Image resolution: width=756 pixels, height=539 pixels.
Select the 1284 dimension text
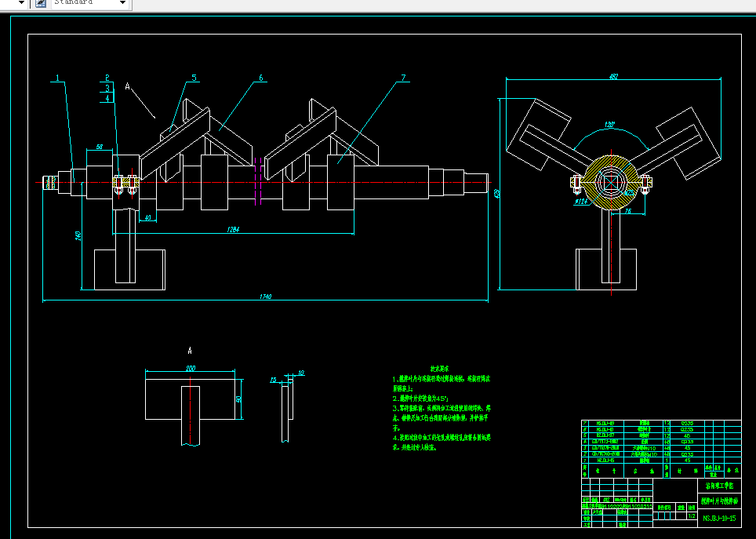(x=233, y=230)
